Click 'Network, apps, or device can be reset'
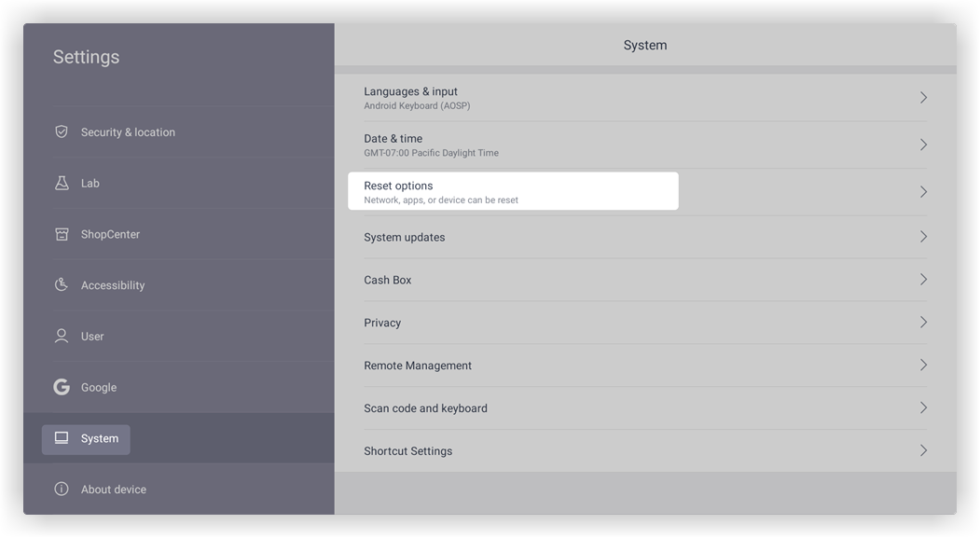 (441, 200)
